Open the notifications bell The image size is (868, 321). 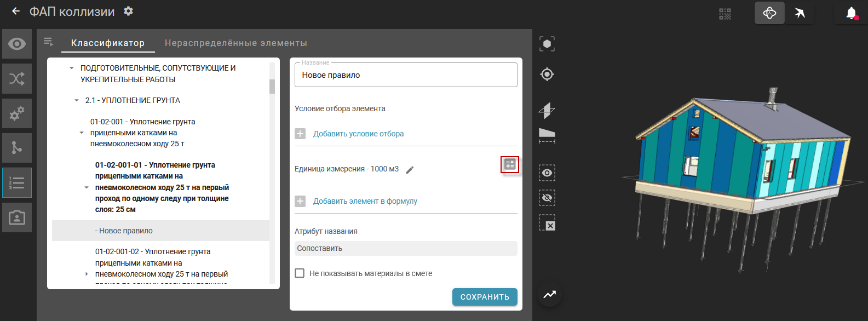point(851,13)
